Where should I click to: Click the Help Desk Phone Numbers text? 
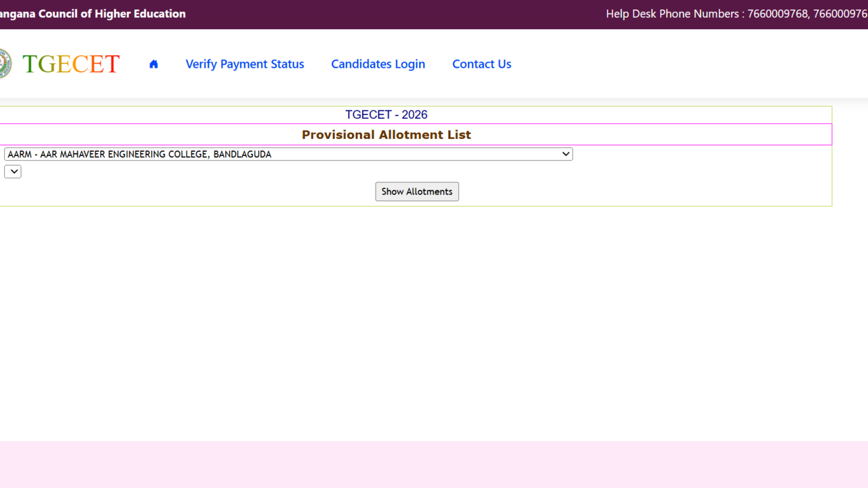[x=736, y=14]
